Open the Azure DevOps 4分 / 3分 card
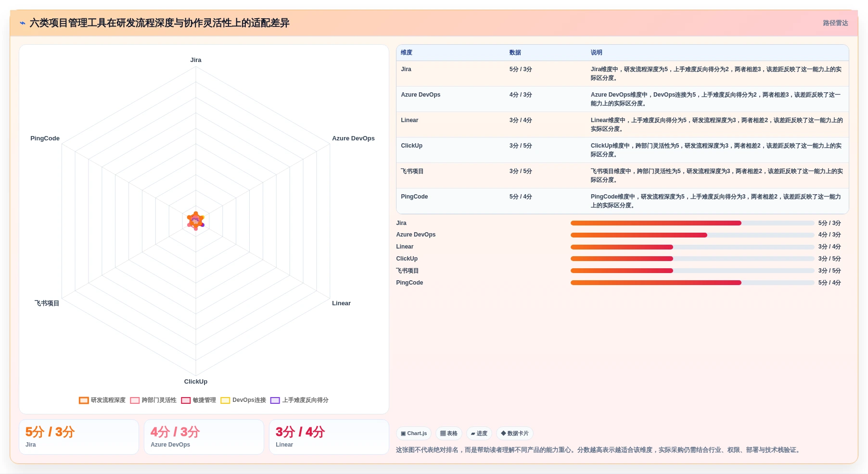Screen dimensions: 868x474 204,437
